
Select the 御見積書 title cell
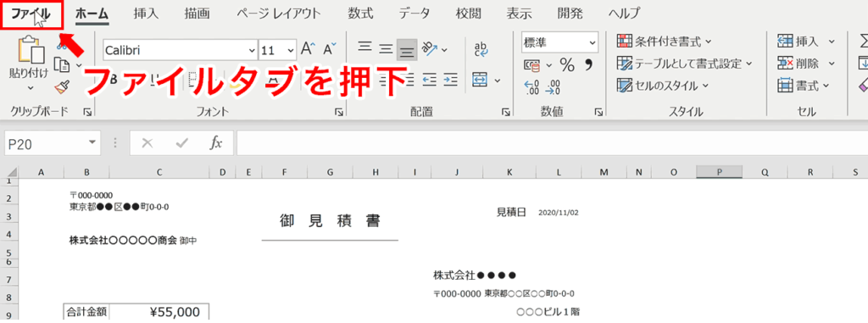(330, 221)
